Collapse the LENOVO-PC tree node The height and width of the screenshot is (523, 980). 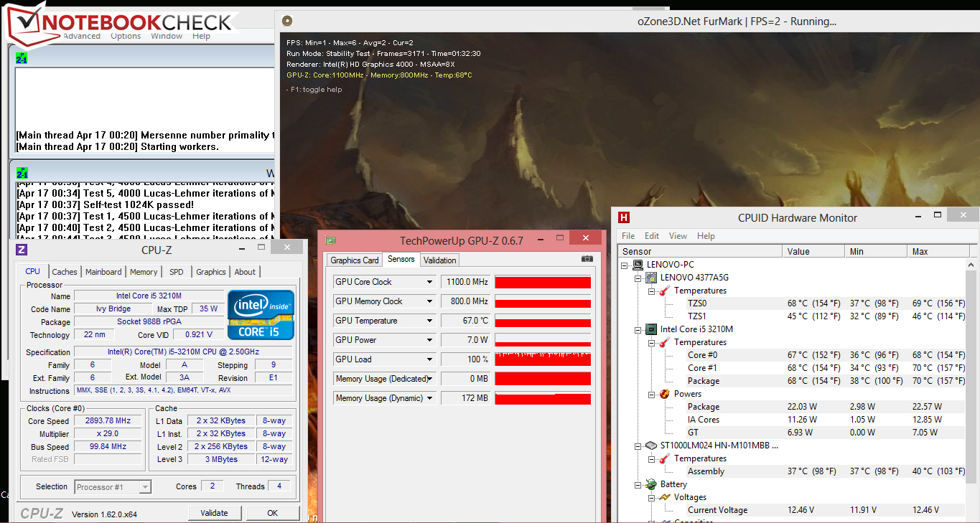(x=625, y=265)
